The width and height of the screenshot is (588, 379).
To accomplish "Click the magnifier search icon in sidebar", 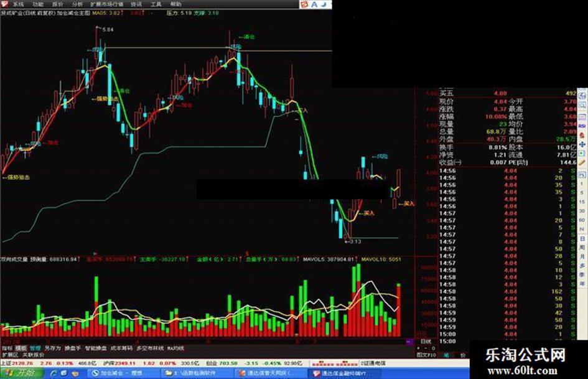I will click(x=582, y=106).
